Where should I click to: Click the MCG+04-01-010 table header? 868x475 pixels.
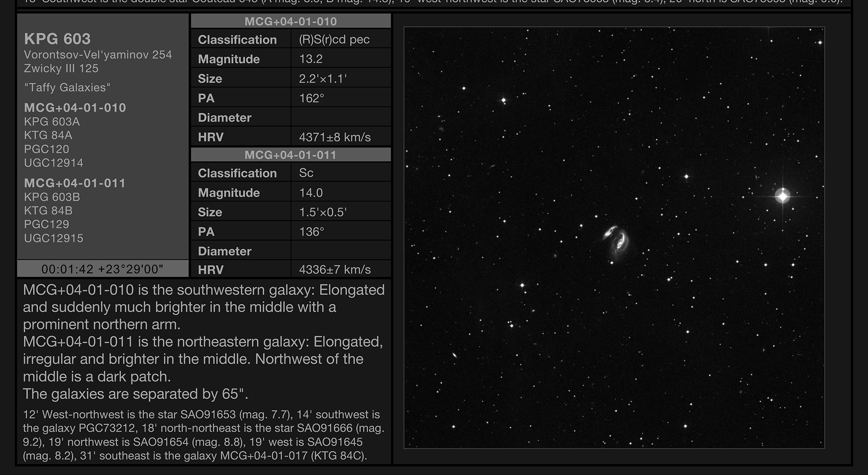point(291,21)
